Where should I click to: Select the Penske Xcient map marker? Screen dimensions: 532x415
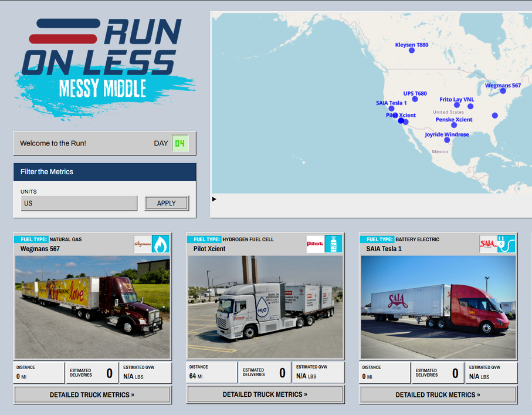(x=454, y=125)
